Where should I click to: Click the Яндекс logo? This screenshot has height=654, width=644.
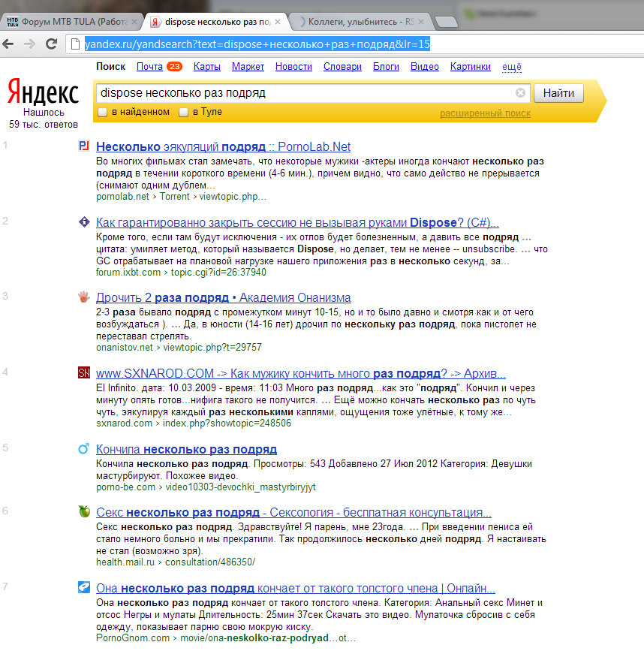(44, 92)
